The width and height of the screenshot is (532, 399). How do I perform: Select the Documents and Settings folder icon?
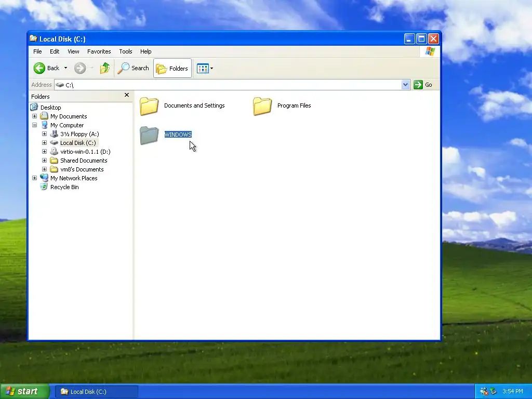tap(149, 106)
